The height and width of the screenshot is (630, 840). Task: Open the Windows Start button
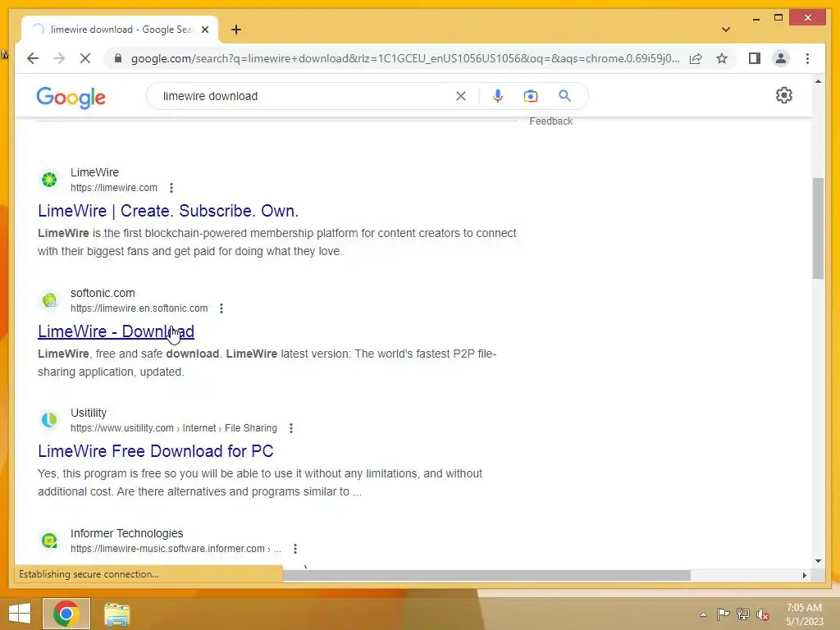(x=20, y=614)
